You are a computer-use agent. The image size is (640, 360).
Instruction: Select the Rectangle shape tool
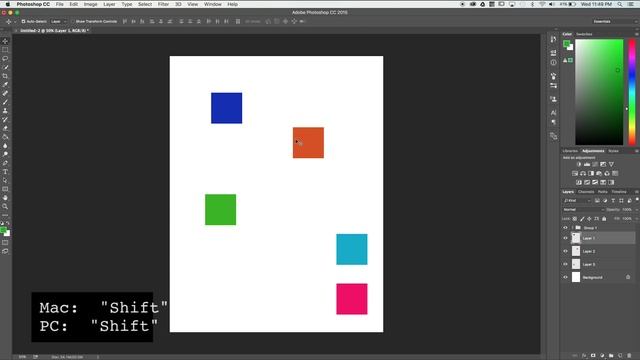pos(5,189)
